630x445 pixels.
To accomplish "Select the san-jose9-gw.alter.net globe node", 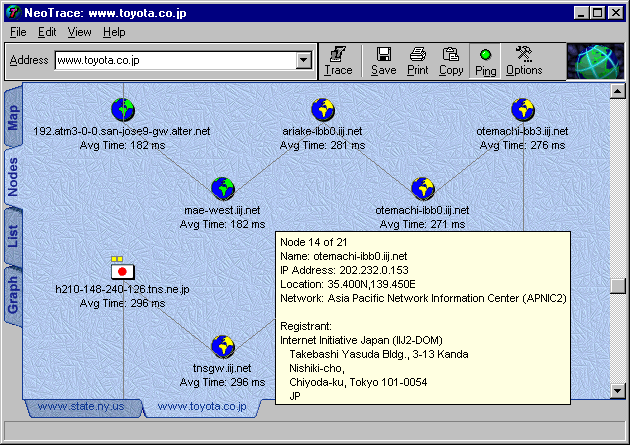I will coord(123,110).
